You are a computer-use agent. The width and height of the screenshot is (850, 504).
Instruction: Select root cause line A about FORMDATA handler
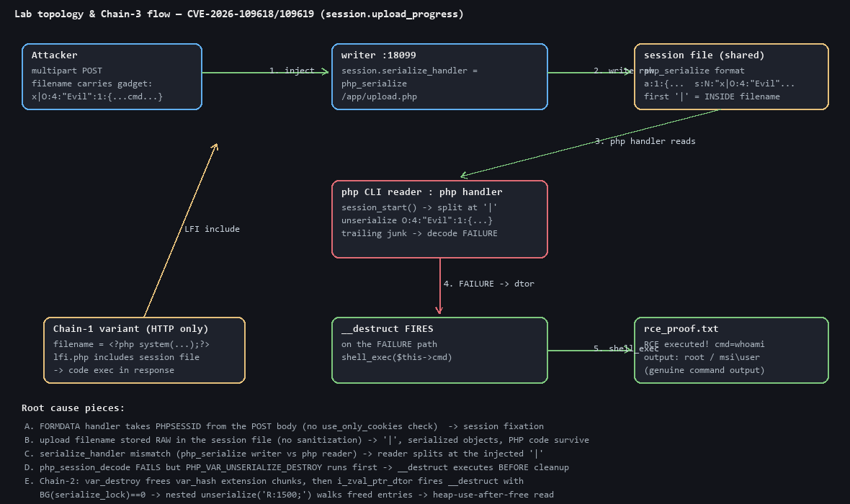pos(284,426)
